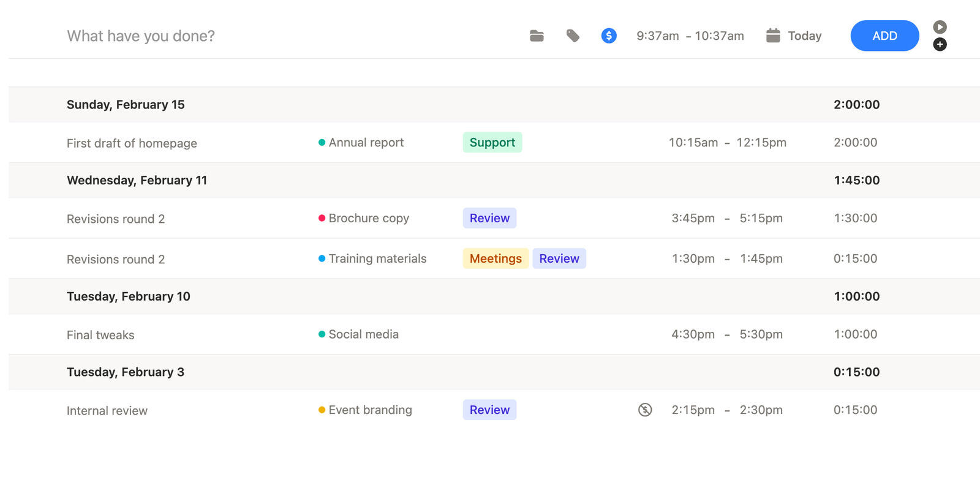Edit the 9:37am start time
Screen dimensions: 980x485
(x=657, y=36)
